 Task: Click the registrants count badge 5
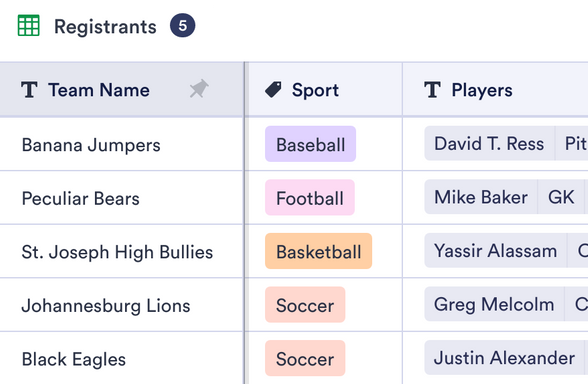[182, 26]
